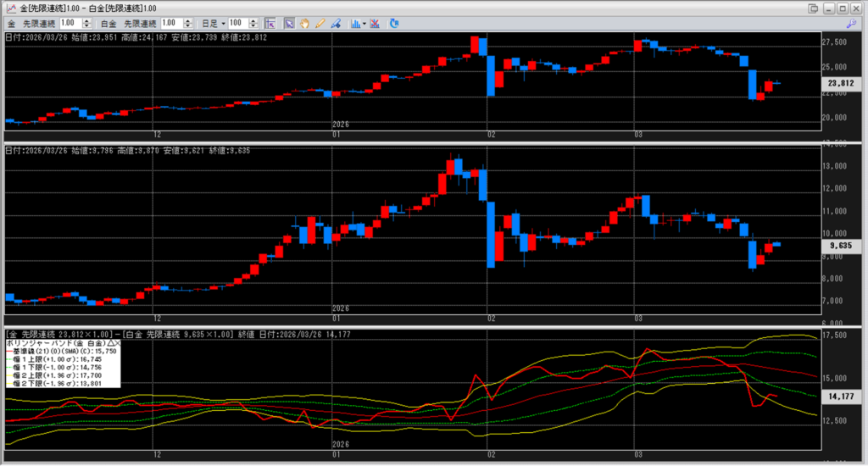
Task: Click the 03 month label under platinum chart
Action: (638, 319)
